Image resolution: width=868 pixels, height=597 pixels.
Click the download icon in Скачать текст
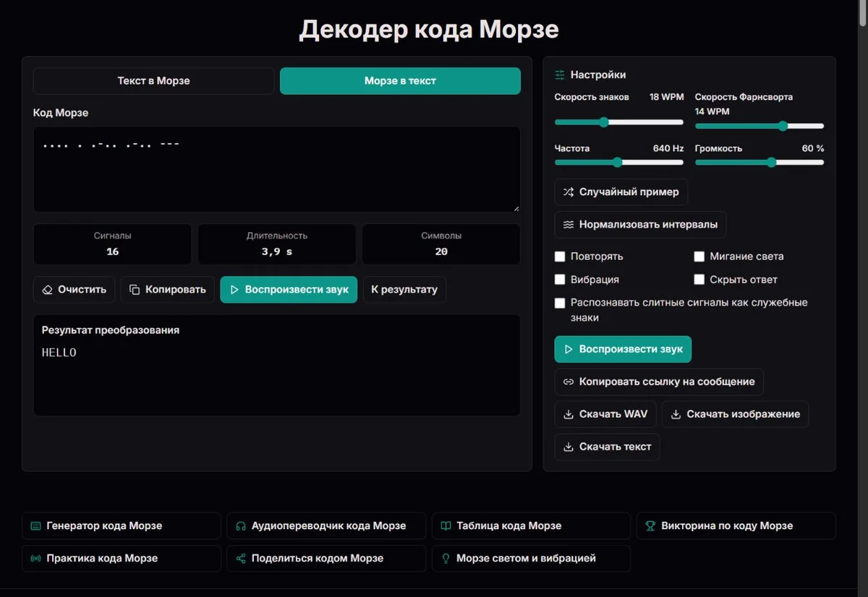click(569, 447)
